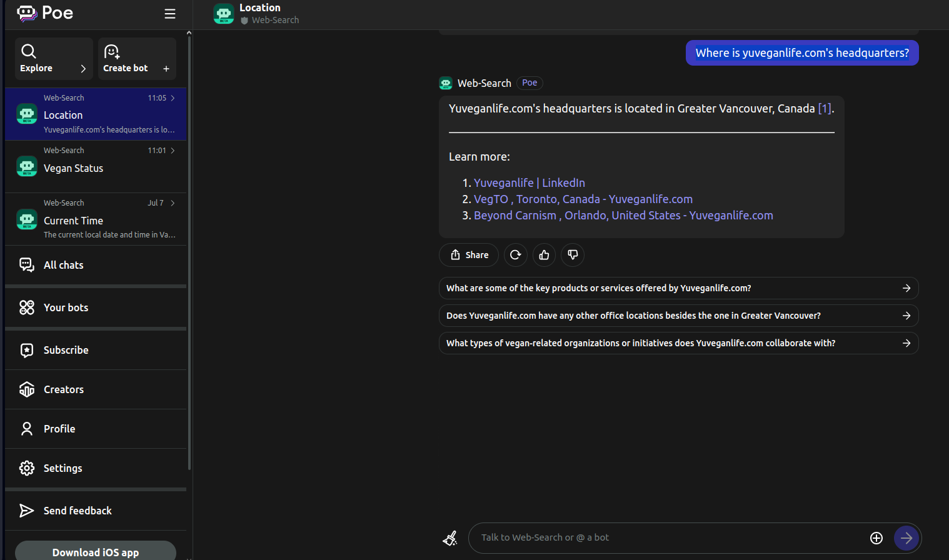This screenshot has height=560, width=949.
Task: Open Current Time chat via its chevron
Action: [173, 203]
